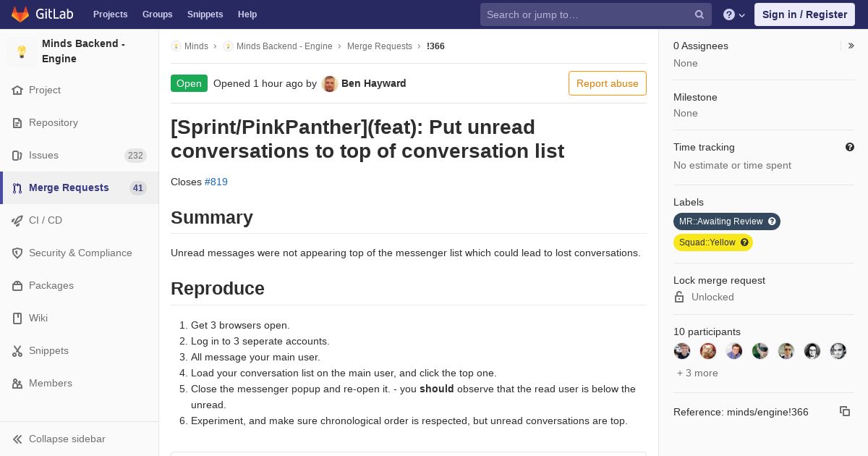
Task: Open Security & Compliance shield icon
Action: point(17,253)
